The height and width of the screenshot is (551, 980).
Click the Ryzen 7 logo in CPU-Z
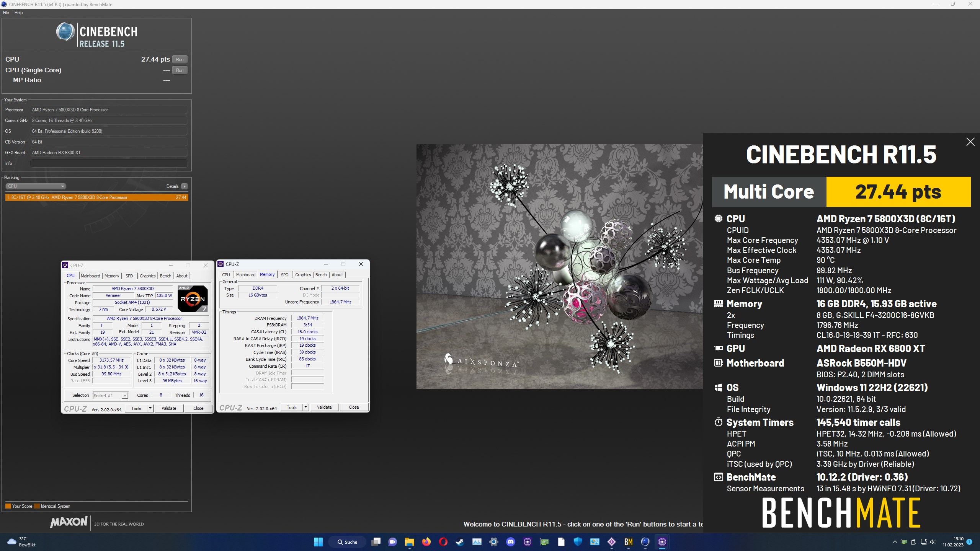click(x=193, y=299)
